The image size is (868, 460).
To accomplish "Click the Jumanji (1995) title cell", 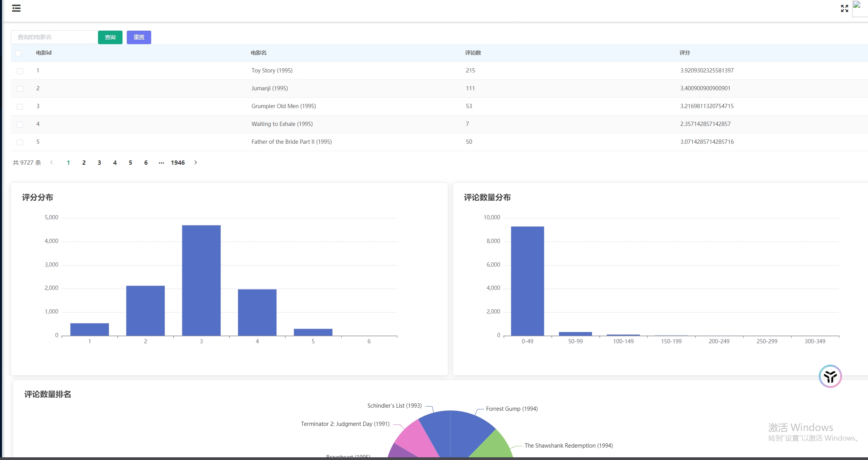I will tap(269, 88).
